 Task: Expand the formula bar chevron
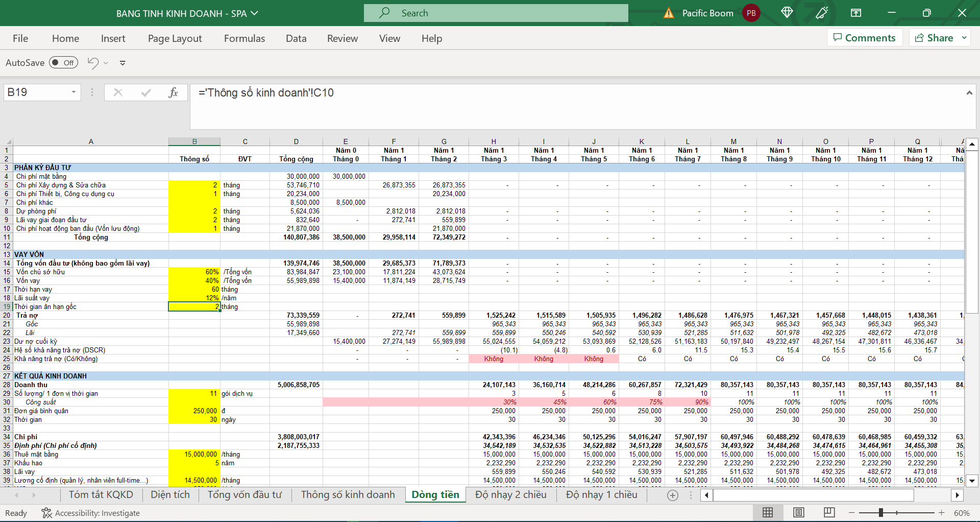[x=969, y=92]
